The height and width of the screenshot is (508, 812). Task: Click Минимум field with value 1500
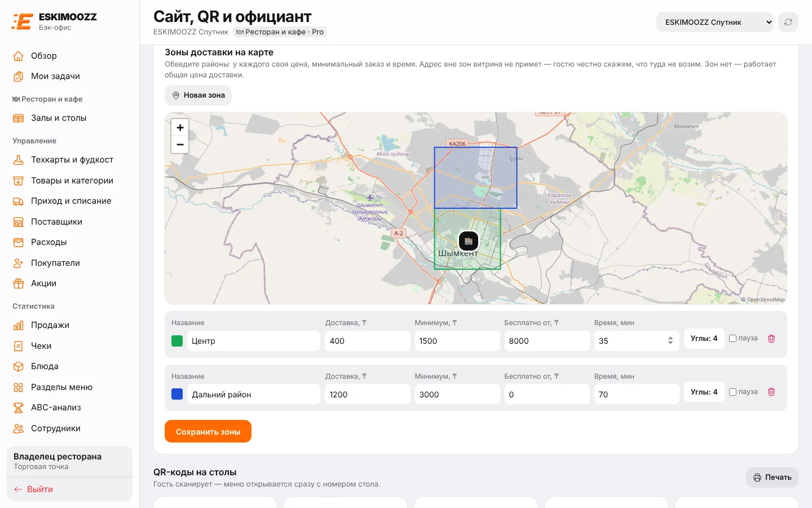click(457, 341)
